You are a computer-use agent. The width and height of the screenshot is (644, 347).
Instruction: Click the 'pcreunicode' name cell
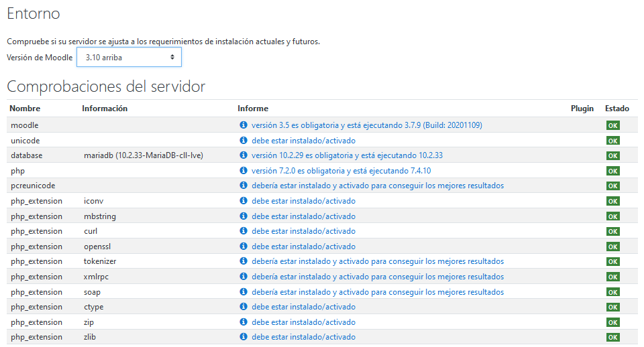click(x=33, y=186)
